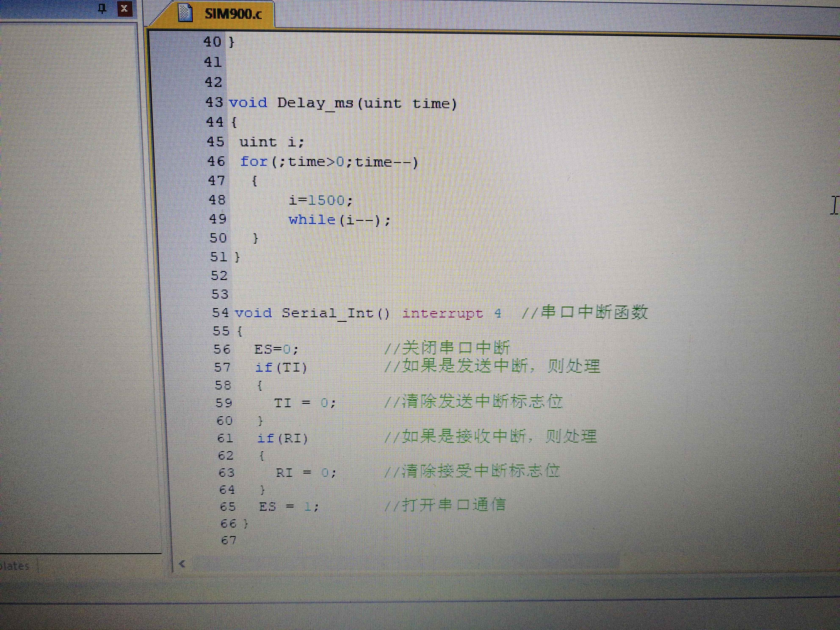
Task: Click the 'while(i--);' statement
Action: [x=340, y=220]
